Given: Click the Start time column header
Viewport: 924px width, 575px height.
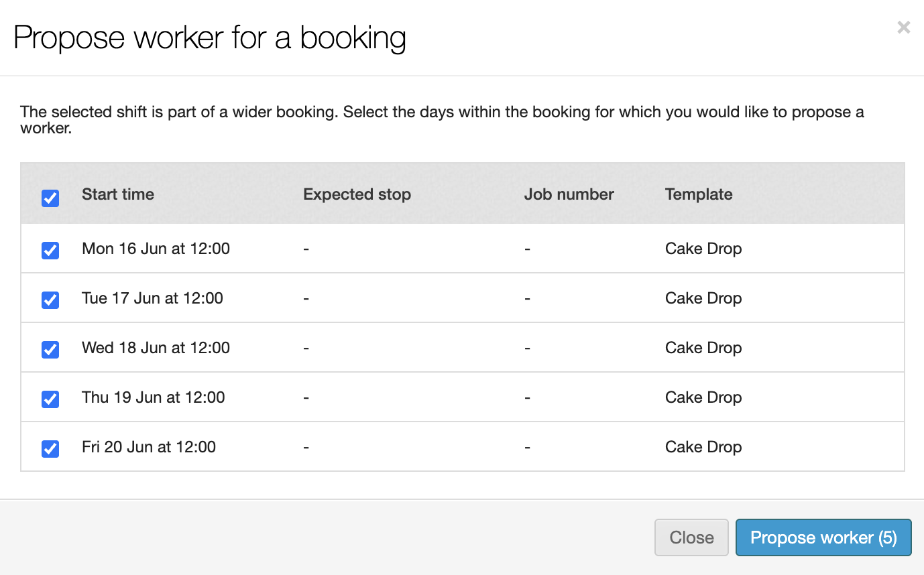Looking at the screenshot, I should pyautogui.click(x=118, y=194).
